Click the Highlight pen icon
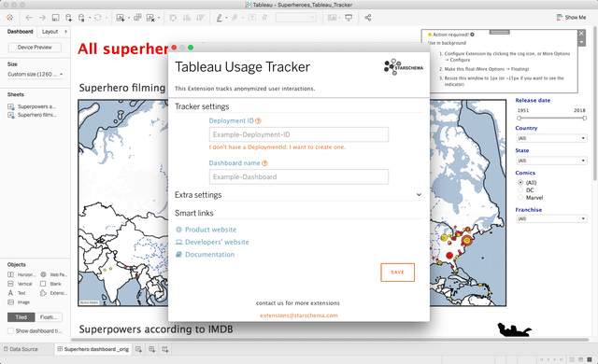The height and width of the screenshot is (364, 598). coord(220,18)
